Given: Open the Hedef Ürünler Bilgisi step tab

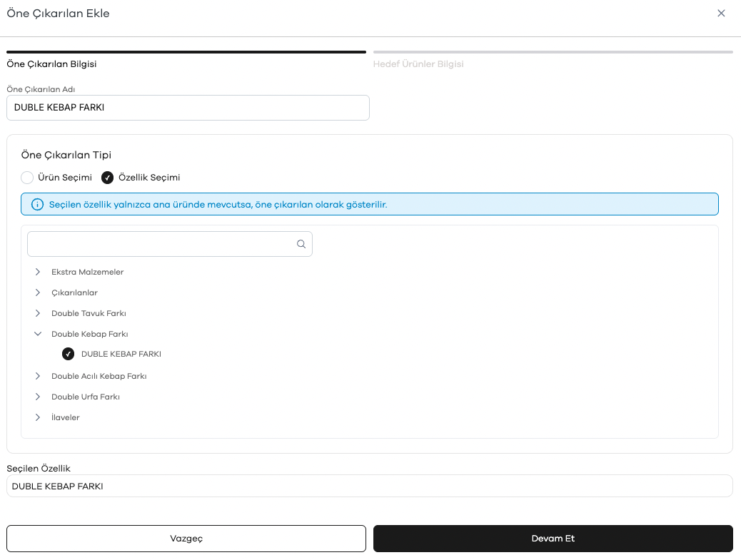Looking at the screenshot, I should pyautogui.click(x=418, y=64).
